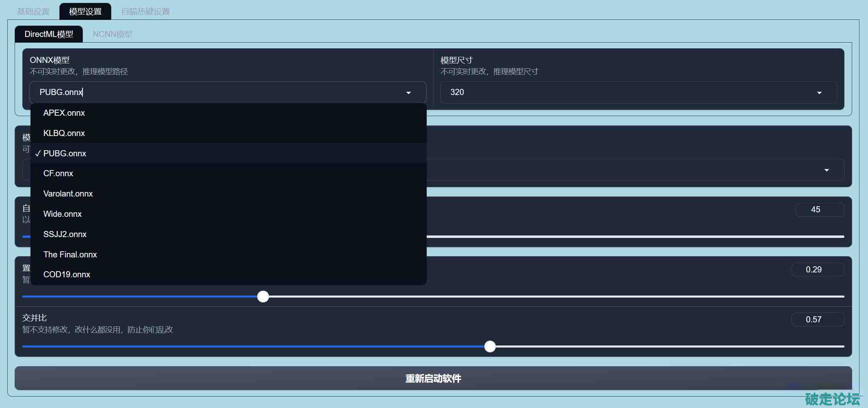Viewport: 868px width, 408px height.
Task: Switch to the NCNN模型 tab
Action: 113,34
